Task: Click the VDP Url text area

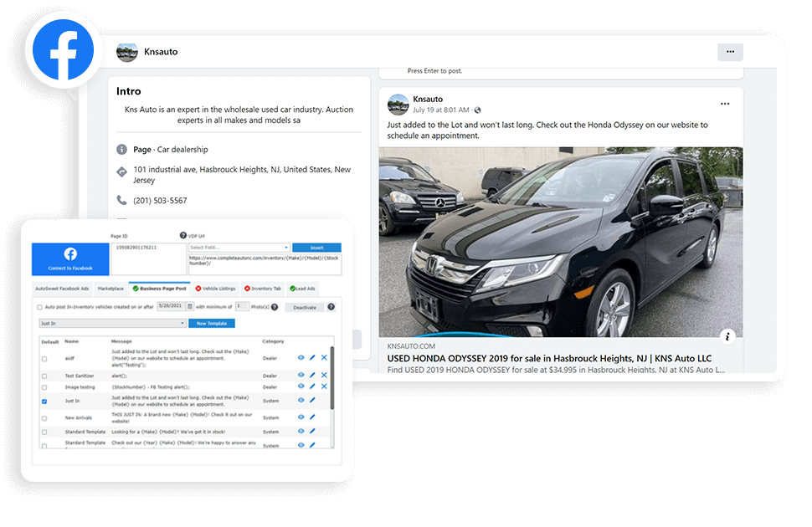Action: tap(265, 264)
